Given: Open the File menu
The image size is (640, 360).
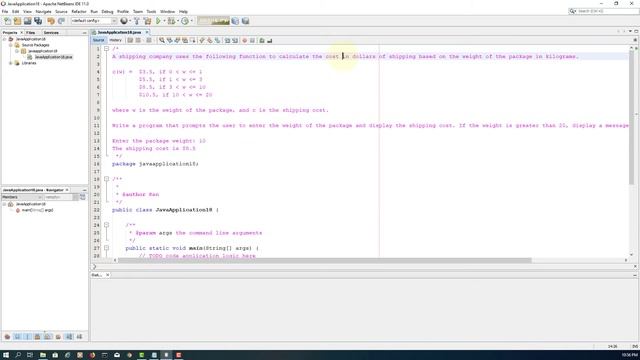Looking at the screenshot, I should pos(5,11).
